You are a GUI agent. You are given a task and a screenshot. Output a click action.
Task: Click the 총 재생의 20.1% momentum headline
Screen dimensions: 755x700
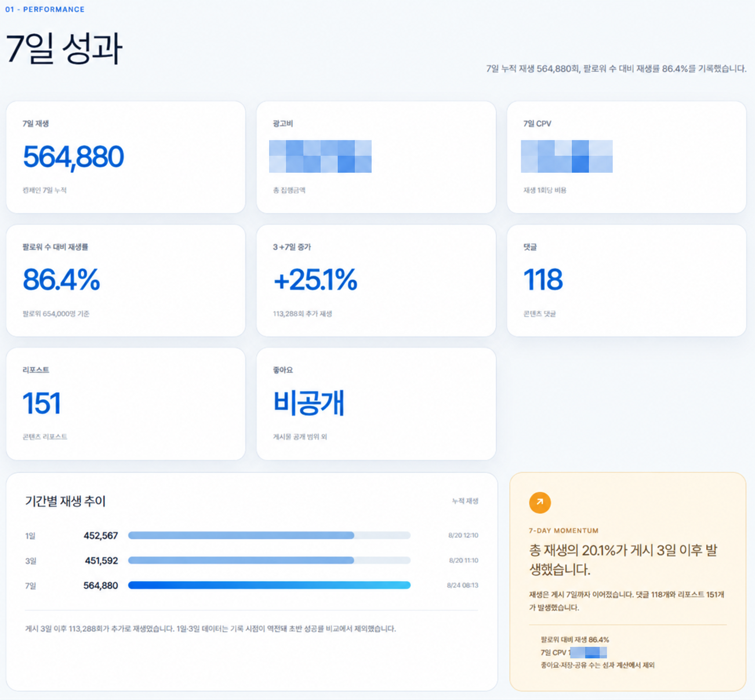(x=623, y=560)
